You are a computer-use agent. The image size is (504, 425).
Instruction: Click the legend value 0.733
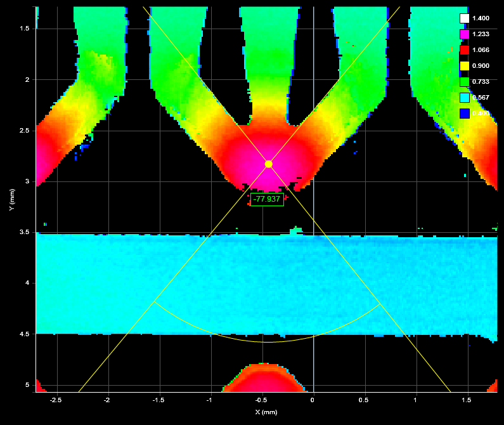point(481,82)
